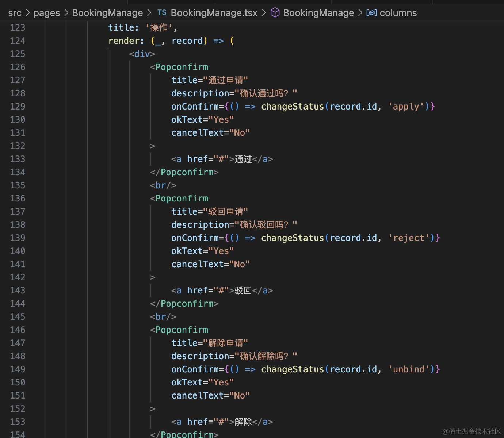Open the BookingManage folder breadcrumb
The width and height of the screenshot is (504, 438).
point(107,13)
